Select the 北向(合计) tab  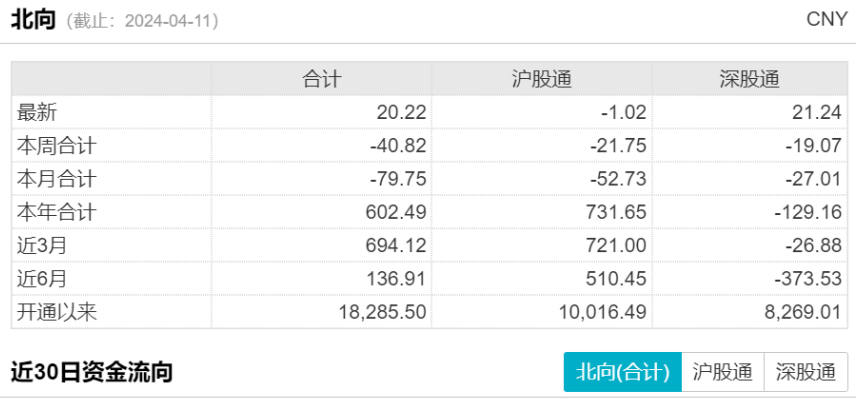622,372
